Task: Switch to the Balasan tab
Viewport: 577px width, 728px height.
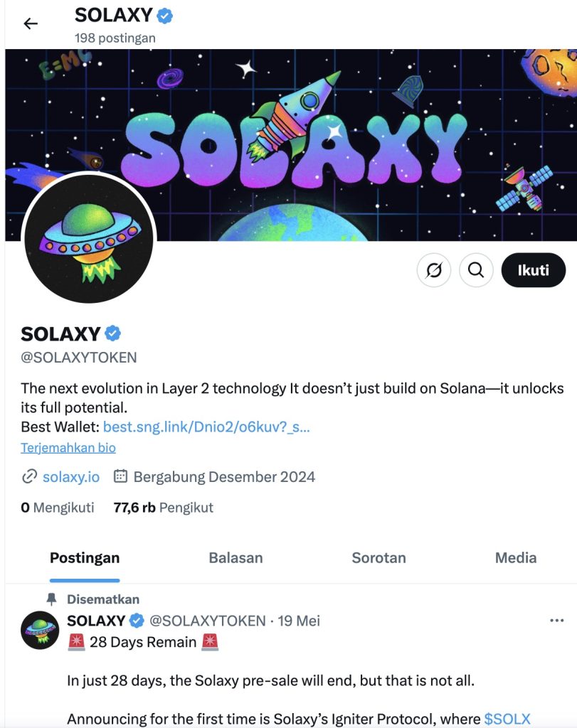Action: coord(235,558)
